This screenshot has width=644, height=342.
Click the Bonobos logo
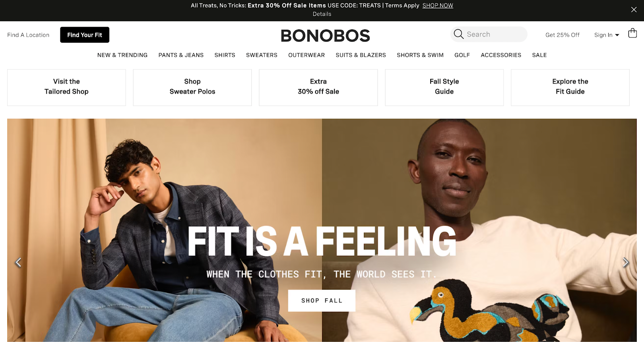point(325,35)
